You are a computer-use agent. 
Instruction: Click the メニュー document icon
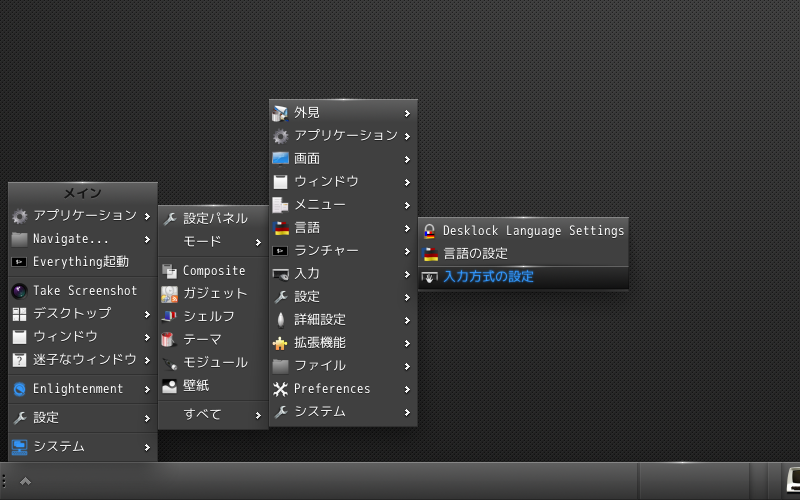(280, 205)
